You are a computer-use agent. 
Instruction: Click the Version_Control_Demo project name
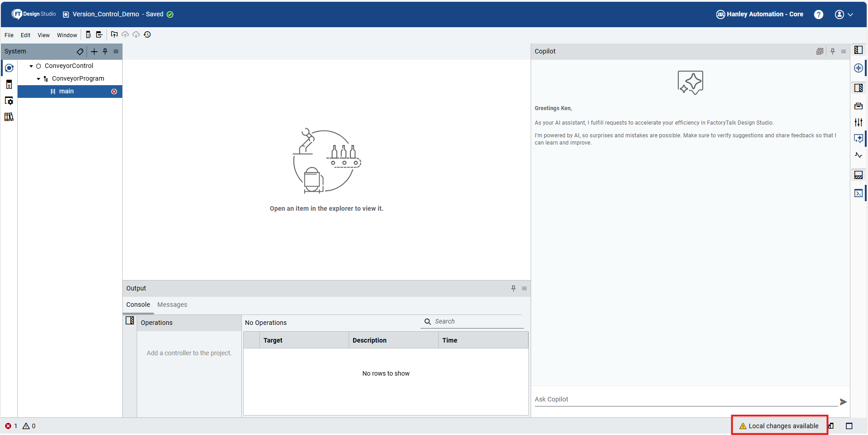(106, 14)
